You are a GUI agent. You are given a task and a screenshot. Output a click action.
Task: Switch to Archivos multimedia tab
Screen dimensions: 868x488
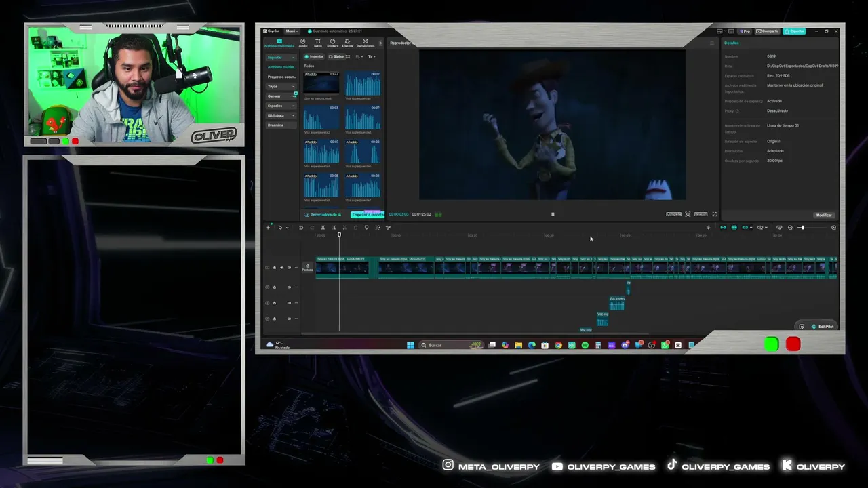pyautogui.click(x=279, y=43)
